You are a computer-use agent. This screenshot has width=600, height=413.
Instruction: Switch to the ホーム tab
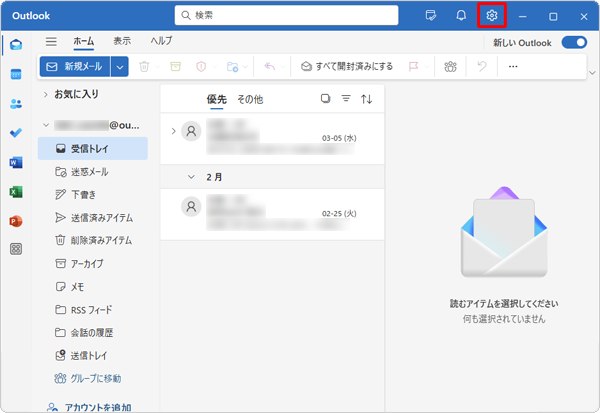coord(84,41)
